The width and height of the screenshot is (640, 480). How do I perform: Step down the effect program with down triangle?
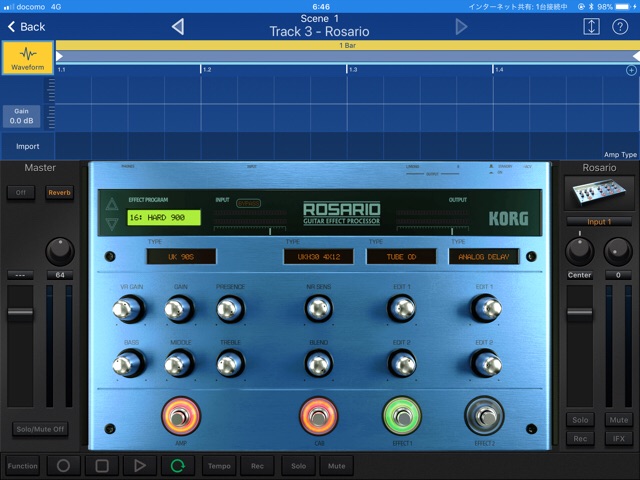pos(112,224)
